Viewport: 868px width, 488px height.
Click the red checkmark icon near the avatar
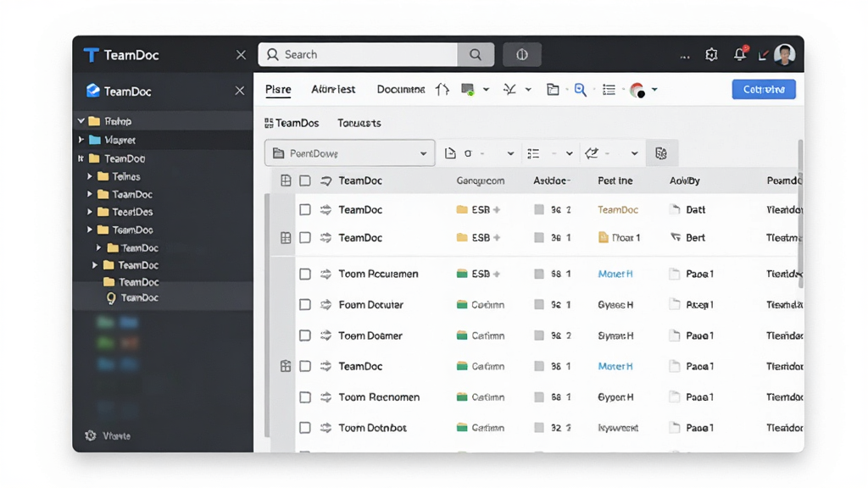tap(764, 55)
